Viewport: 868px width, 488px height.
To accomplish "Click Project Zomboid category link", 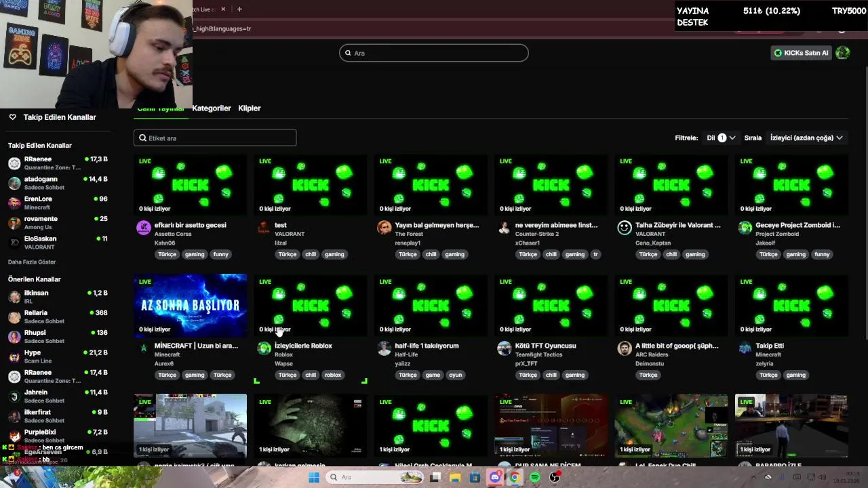I will [778, 234].
